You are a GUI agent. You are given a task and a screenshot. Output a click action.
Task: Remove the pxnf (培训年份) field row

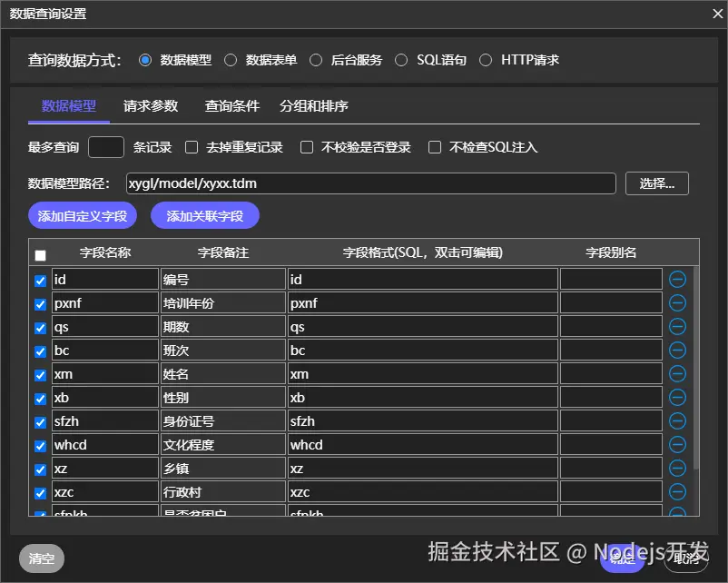[x=677, y=302]
